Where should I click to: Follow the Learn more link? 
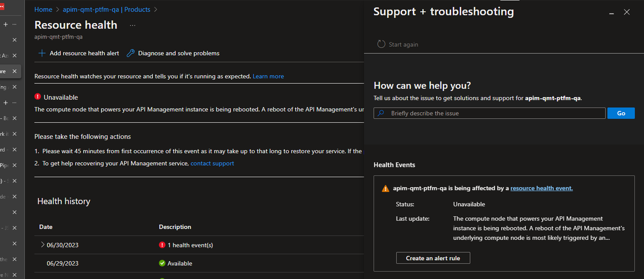click(x=268, y=76)
